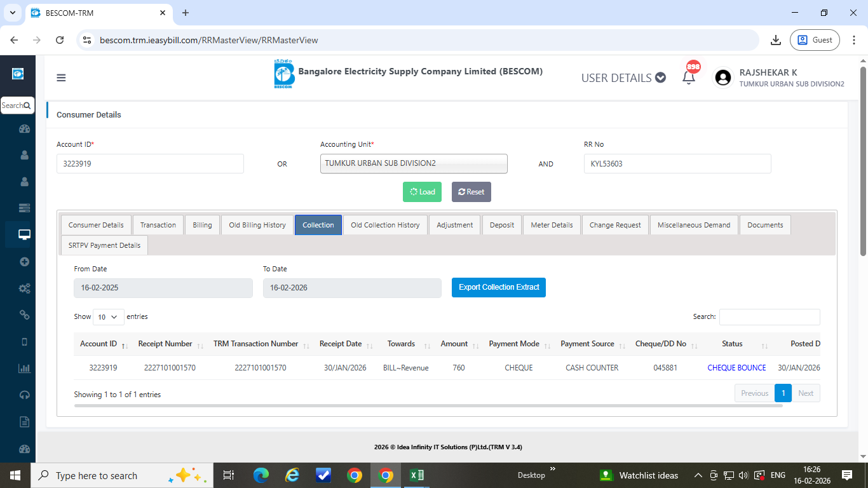Image resolution: width=868 pixels, height=488 pixels.
Task: Click the table Search input field
Action: (769, 316)
